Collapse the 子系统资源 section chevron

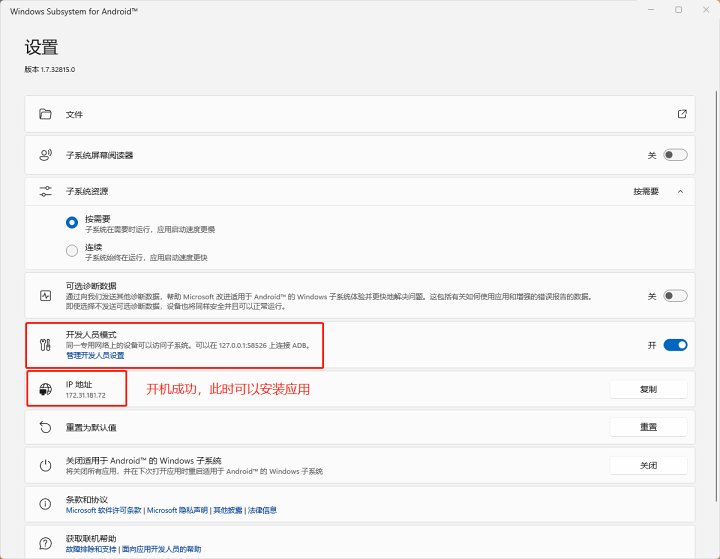pyautogui.click(x=681, y=191)
